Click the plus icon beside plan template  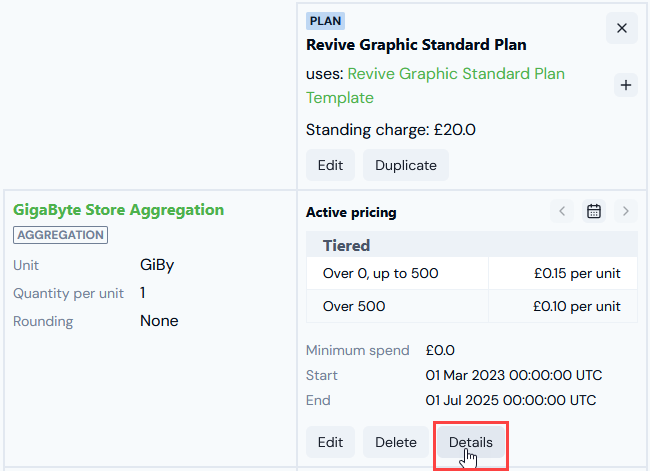(x=626, y=85)
